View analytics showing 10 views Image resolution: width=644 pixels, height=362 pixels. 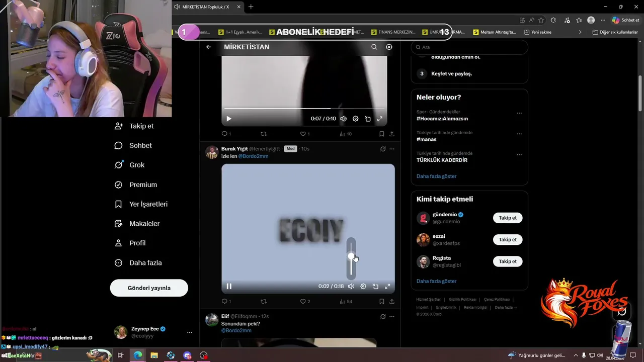tap(346, 134)
